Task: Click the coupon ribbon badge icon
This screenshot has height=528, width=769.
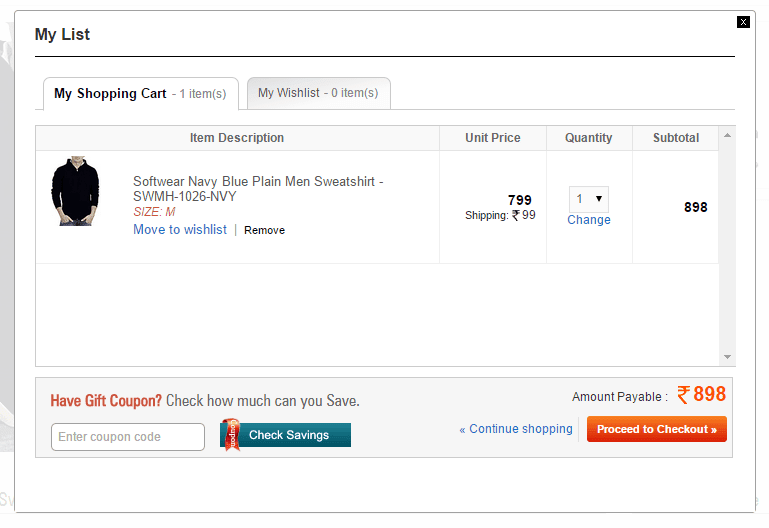Action: coord(231,435)
